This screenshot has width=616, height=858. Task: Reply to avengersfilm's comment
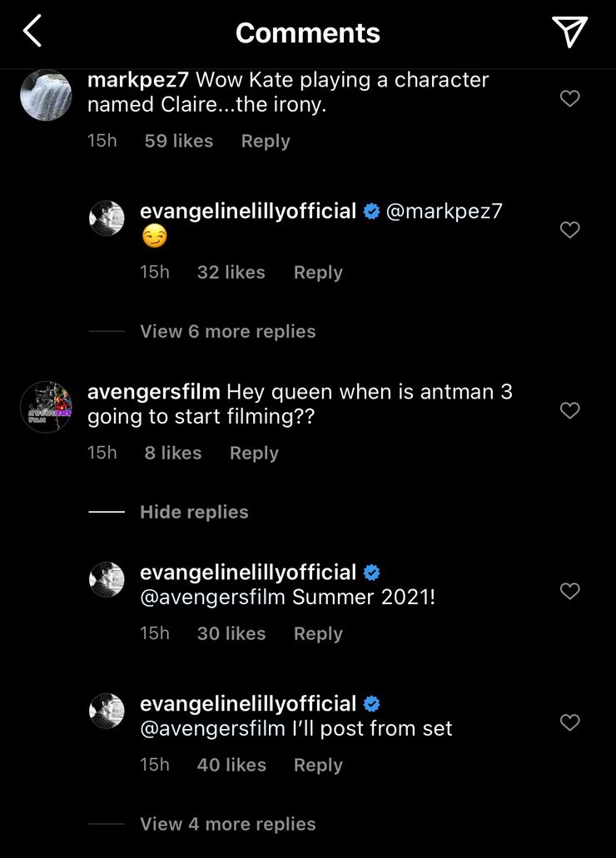pos(254,453)
